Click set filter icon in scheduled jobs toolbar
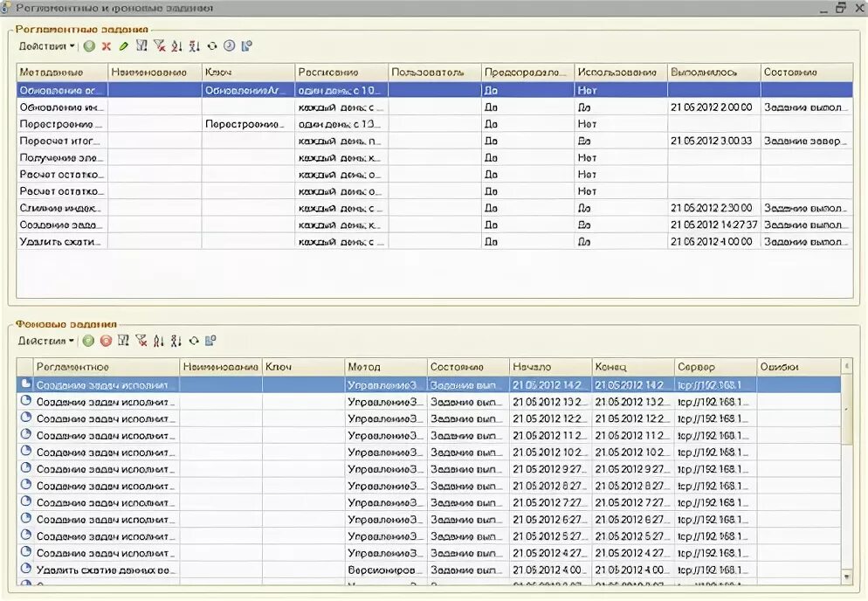The height and width of the screenshot is (601, 868). pos(141,46)
